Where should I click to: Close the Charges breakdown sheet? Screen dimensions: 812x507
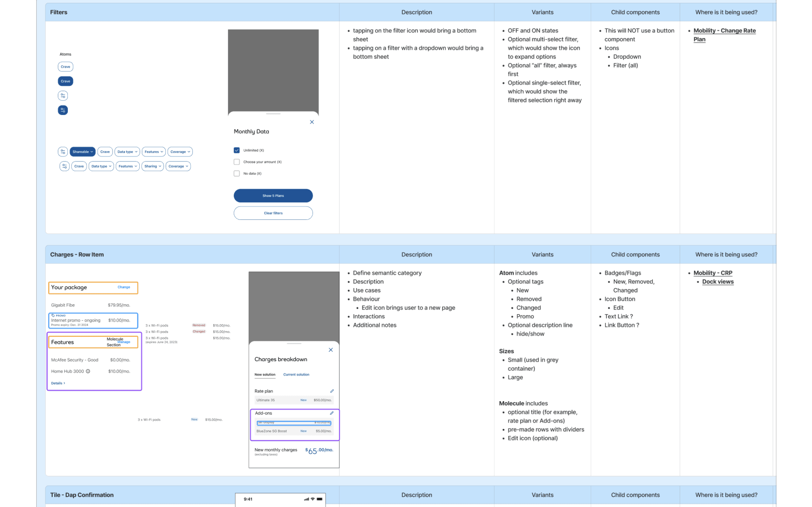point(331,350)
